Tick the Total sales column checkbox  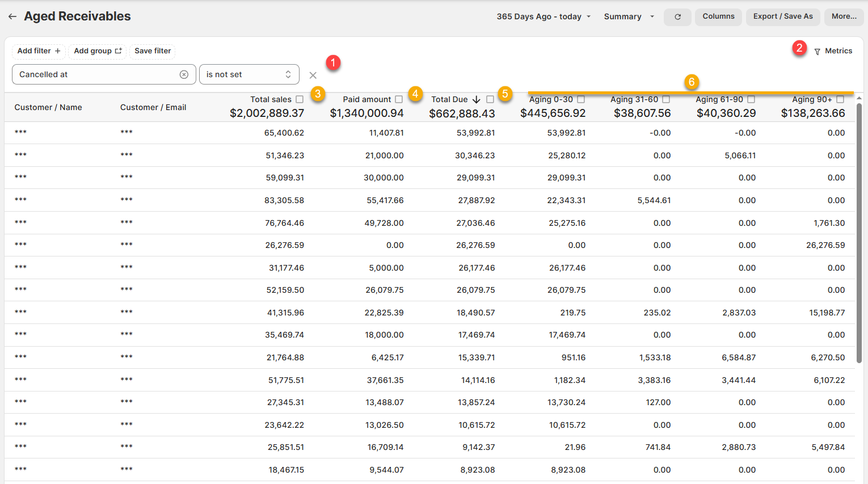click(x=300, y=99)
